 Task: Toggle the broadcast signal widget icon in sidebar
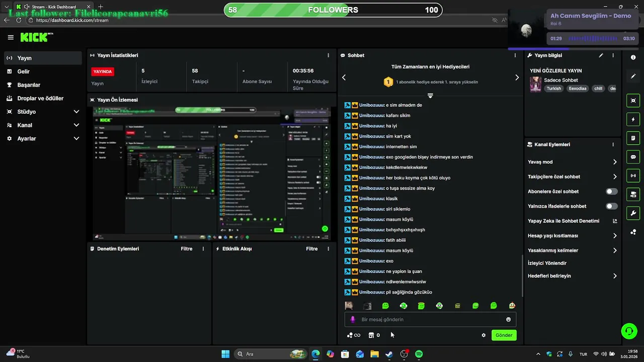(633, 175)
